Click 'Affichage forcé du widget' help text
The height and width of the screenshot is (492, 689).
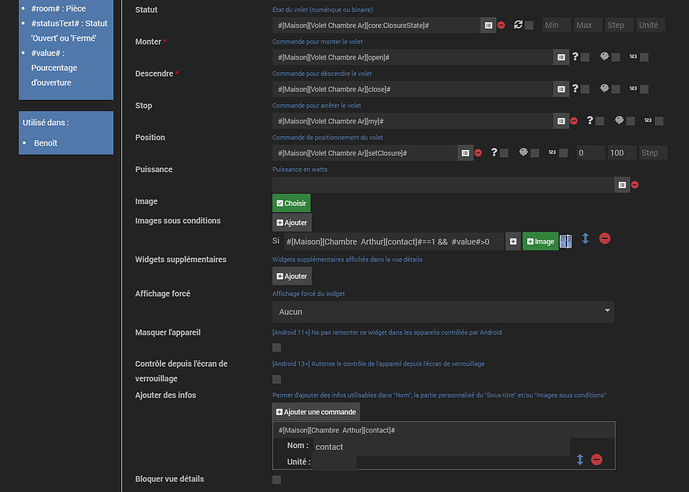pyautogui.click(x=308, y=294)
